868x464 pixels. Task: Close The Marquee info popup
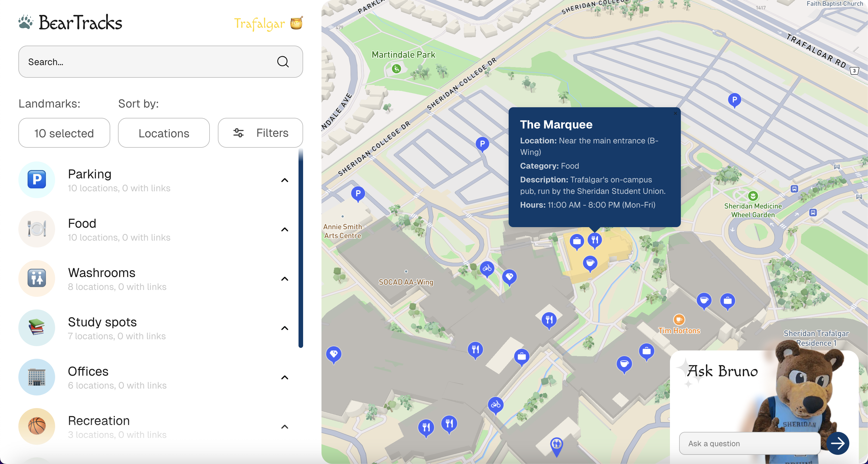tap(675, 114)
